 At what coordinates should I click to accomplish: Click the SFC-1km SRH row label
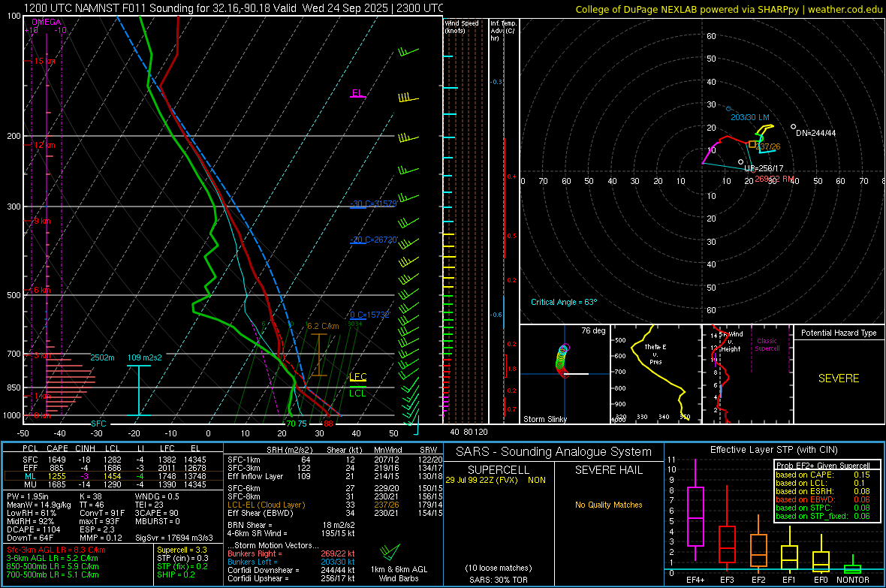(x=244, y=460)
